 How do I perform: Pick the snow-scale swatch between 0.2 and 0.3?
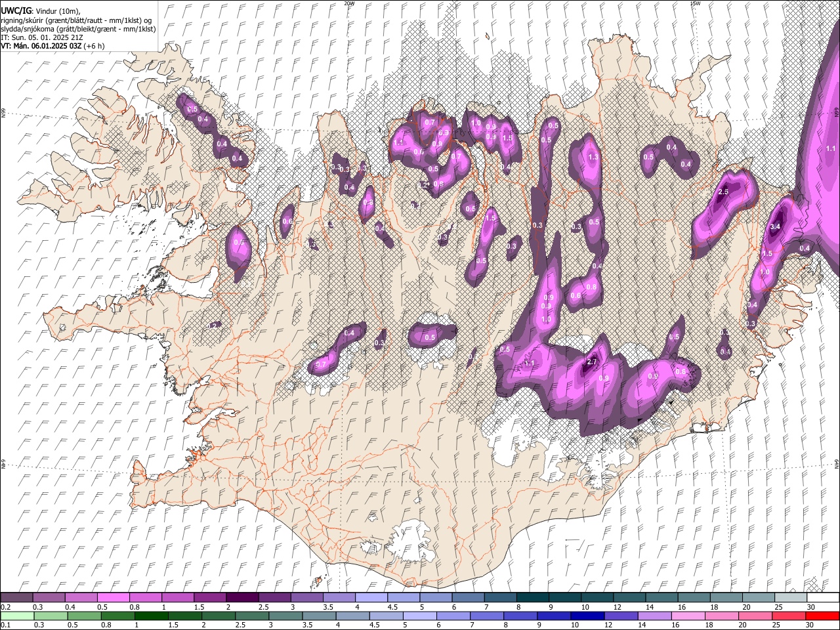tap(17, 598)
